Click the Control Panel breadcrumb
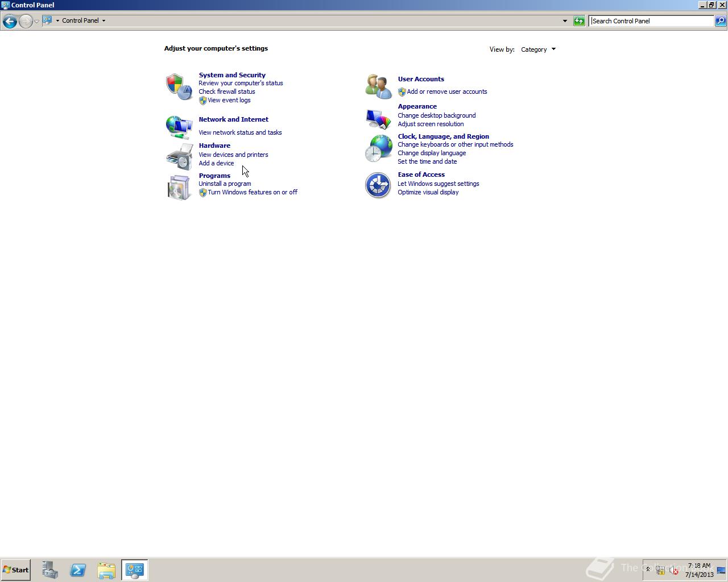The height and width of the screenshot is (582, 728). coord(80,20)
